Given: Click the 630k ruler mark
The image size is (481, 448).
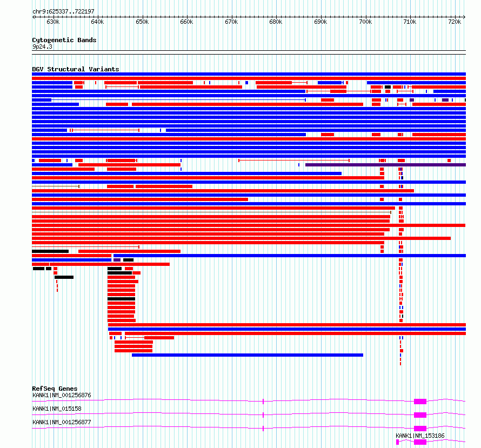Looking at the screenshot, I should click(x=53, y=22).
